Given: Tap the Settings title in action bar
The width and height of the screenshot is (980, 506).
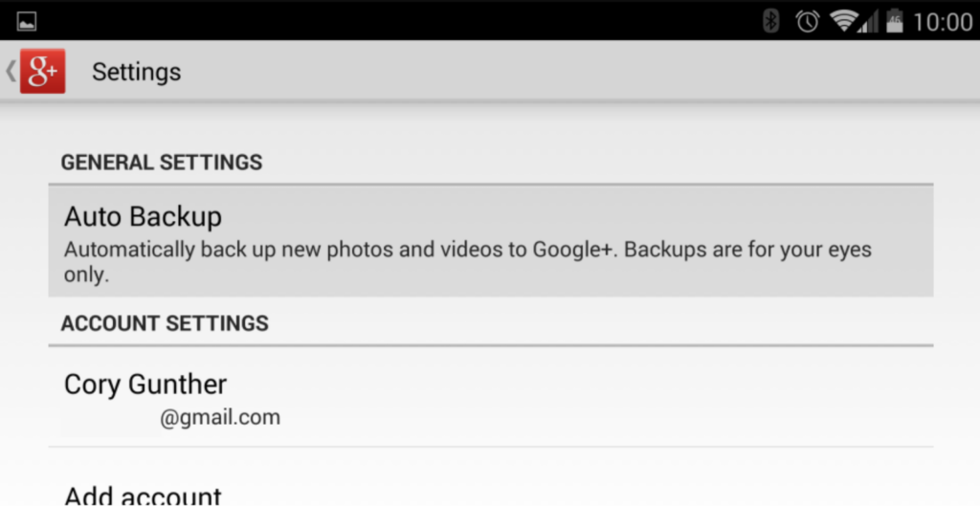Looking at the screenshot, I should point(136,73).
